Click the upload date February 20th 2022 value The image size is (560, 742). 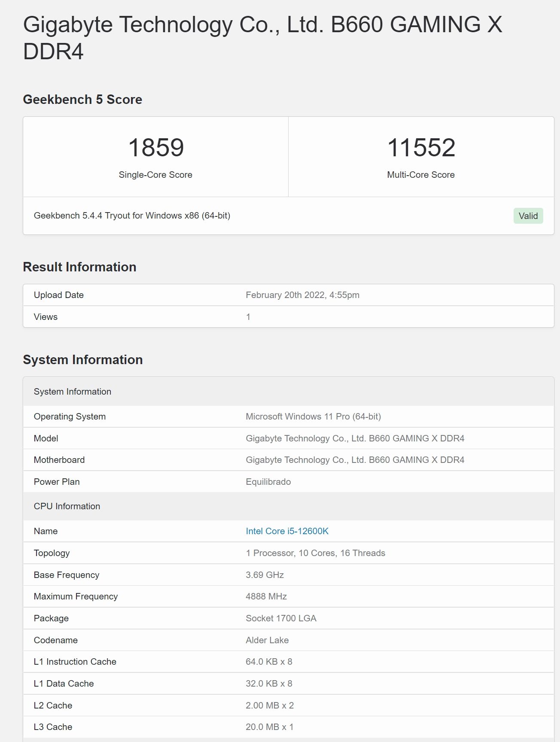302,295
